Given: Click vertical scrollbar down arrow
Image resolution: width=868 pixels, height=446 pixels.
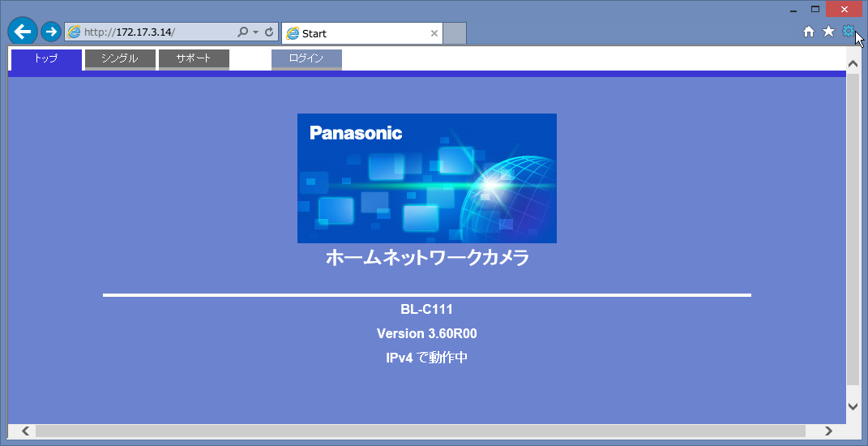Looking at the screenshot, I should coord(853,406).
